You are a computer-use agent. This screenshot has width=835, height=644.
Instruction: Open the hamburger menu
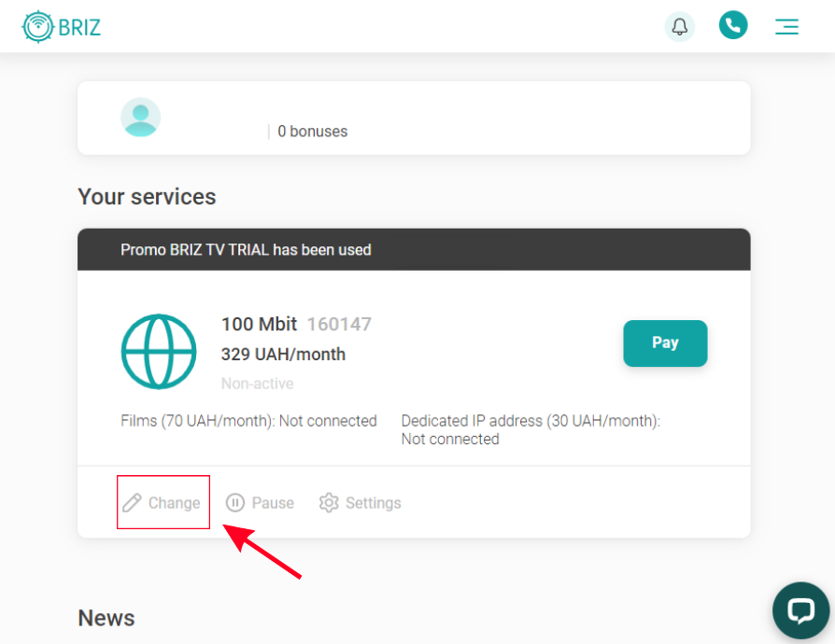pyautogui.click(x=786, y=27)
